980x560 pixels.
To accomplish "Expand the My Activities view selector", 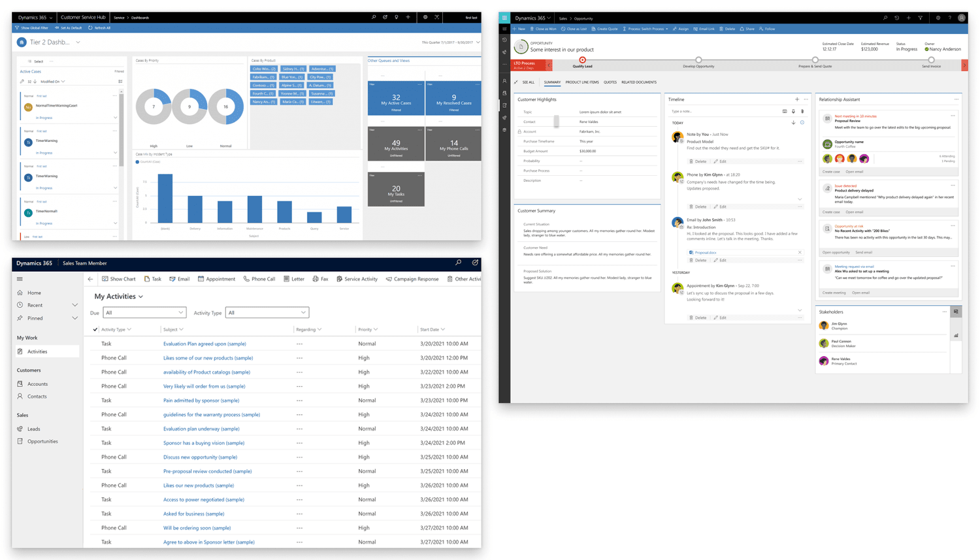I will click(140, 297).
